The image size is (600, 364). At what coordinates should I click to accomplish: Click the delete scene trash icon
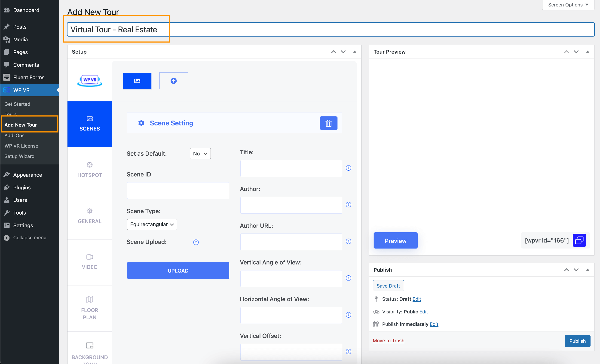pyautogui.click(x=328, y=123)
